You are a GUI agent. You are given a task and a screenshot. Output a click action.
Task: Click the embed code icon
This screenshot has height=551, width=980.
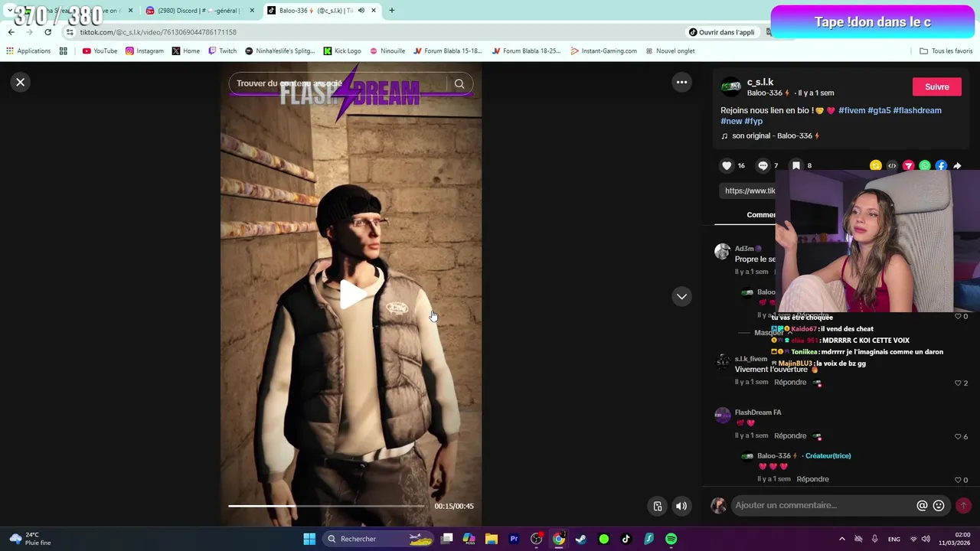892,165
